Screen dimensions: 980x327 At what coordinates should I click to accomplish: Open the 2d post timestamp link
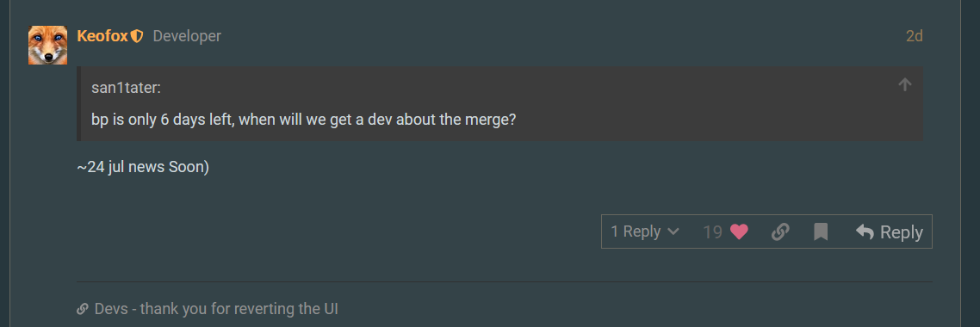coord(915,36)
